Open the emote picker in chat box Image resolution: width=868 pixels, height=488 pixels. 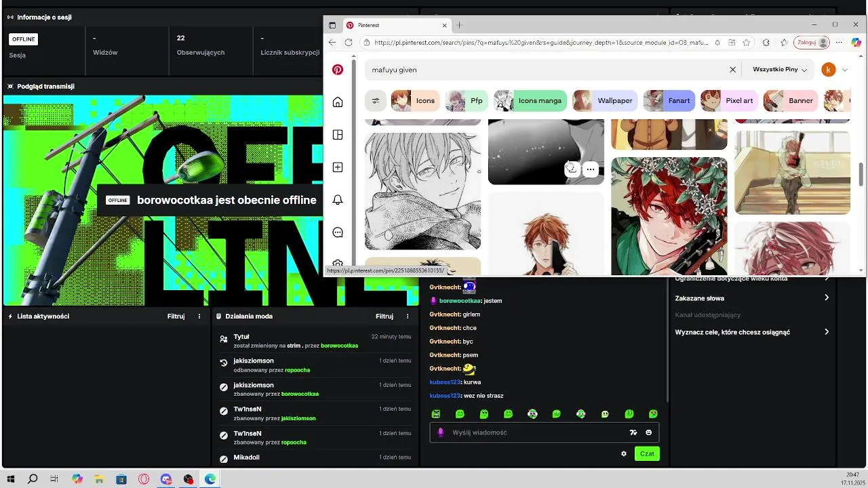pyautogui.click(x=649, y=432)
